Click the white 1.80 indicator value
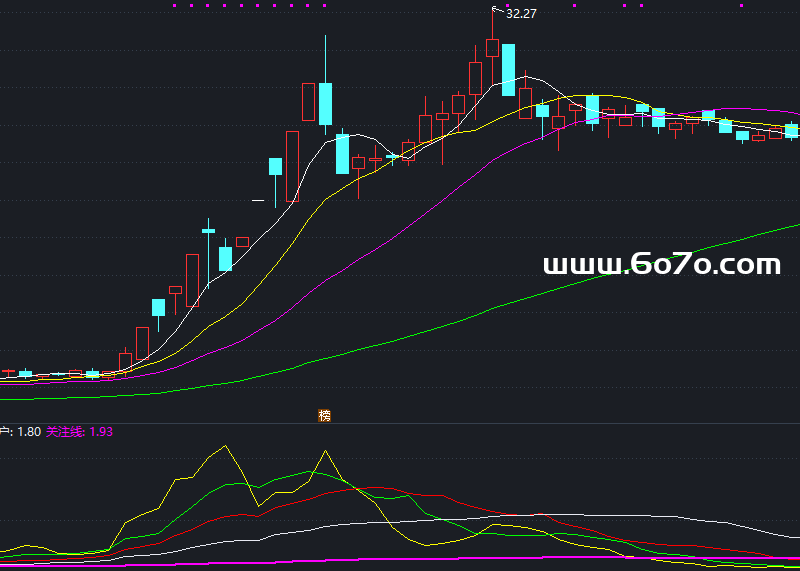800x571 pixels. click(x=29, y=432)
